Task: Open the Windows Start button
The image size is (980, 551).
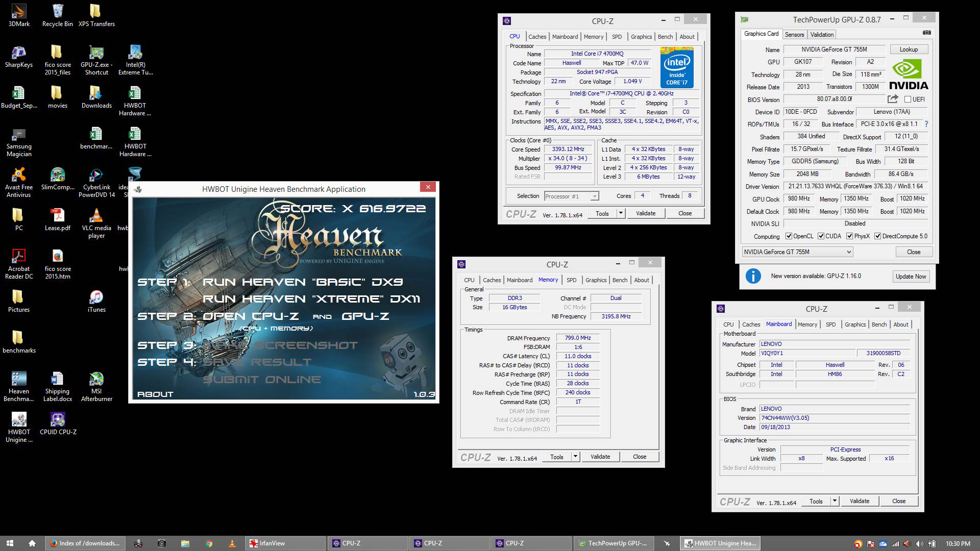Action: (x=10, y=543)
